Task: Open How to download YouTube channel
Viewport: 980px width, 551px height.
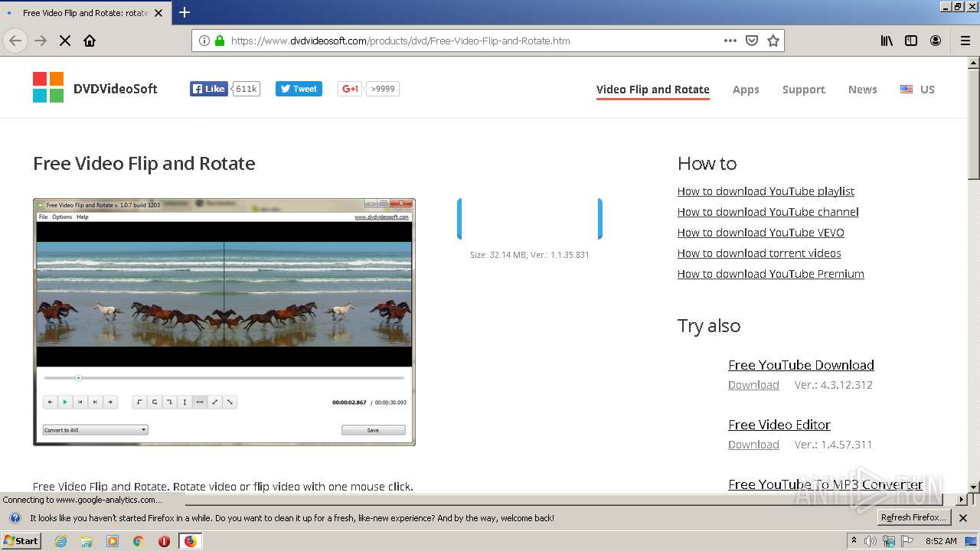Action: 768,212
